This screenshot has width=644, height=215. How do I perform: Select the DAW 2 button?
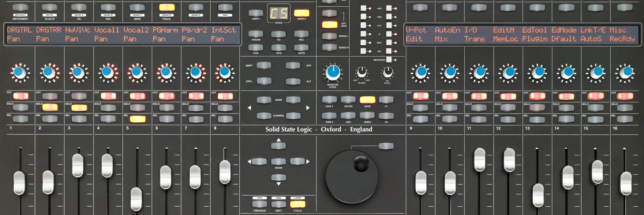point(329,100)
